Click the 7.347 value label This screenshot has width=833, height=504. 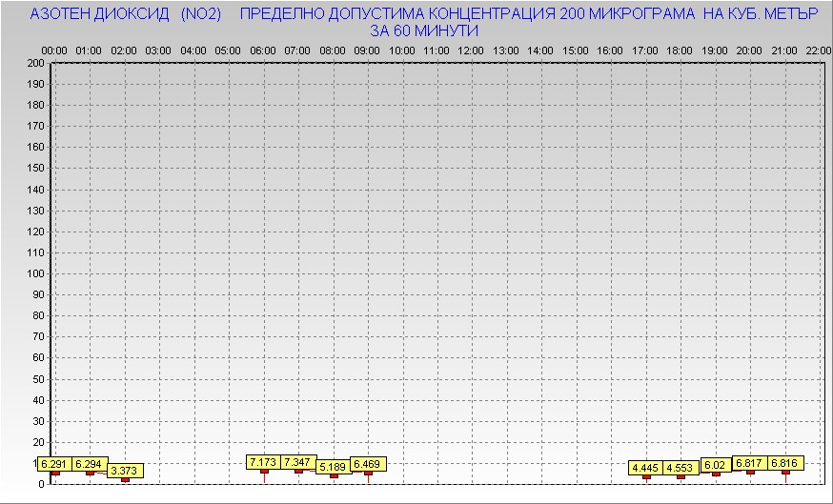point(298,462)
